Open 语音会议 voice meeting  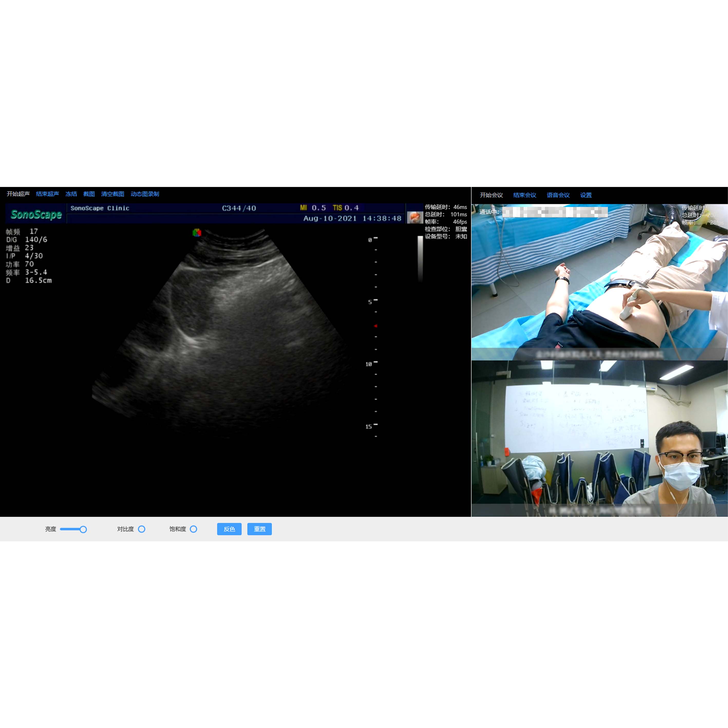558,195
